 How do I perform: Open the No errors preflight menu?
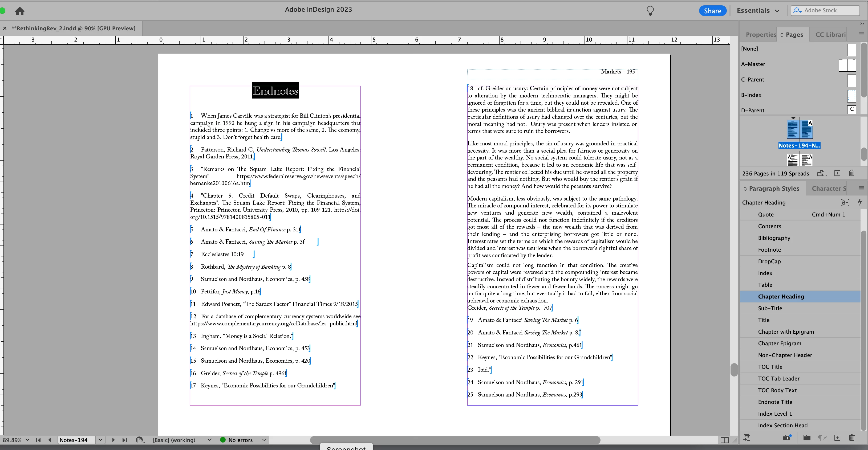[264, 440]
